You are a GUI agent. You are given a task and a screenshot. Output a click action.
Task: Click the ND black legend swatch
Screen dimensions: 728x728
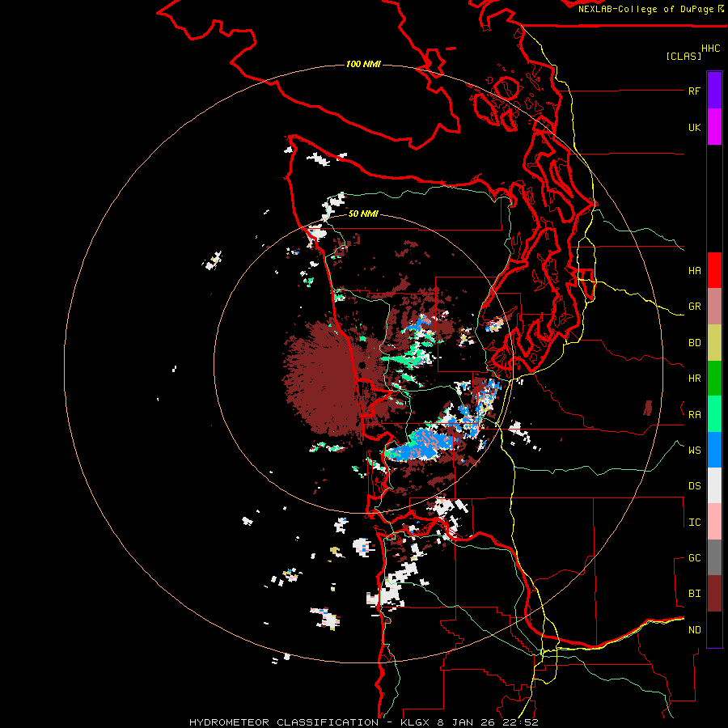click(x=714, y=629)
